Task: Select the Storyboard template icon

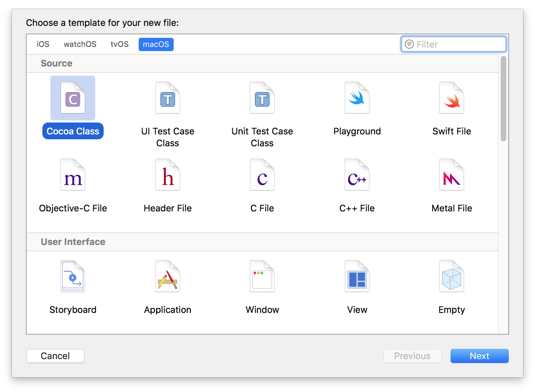Action: tap(73, 276)
